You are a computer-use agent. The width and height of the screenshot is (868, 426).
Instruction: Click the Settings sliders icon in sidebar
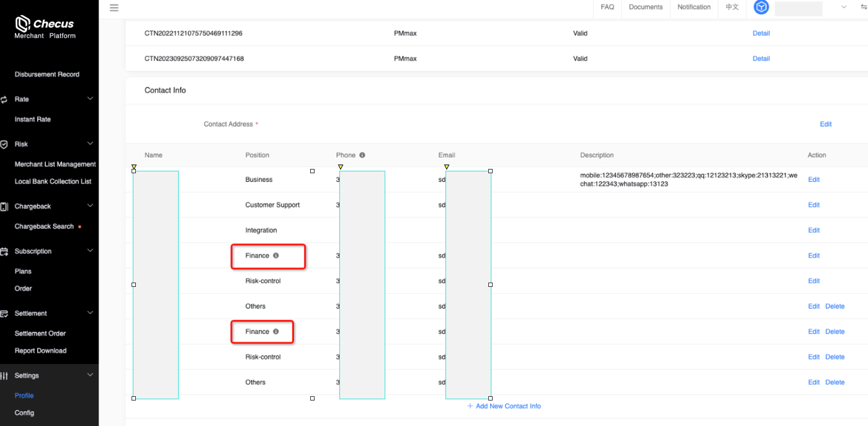[x=4, y=376]
